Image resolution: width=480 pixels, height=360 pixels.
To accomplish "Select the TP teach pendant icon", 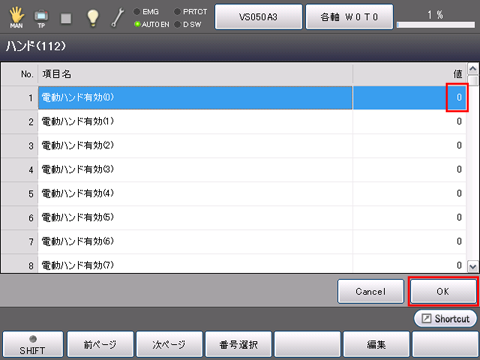I will (x=41, y=18).
